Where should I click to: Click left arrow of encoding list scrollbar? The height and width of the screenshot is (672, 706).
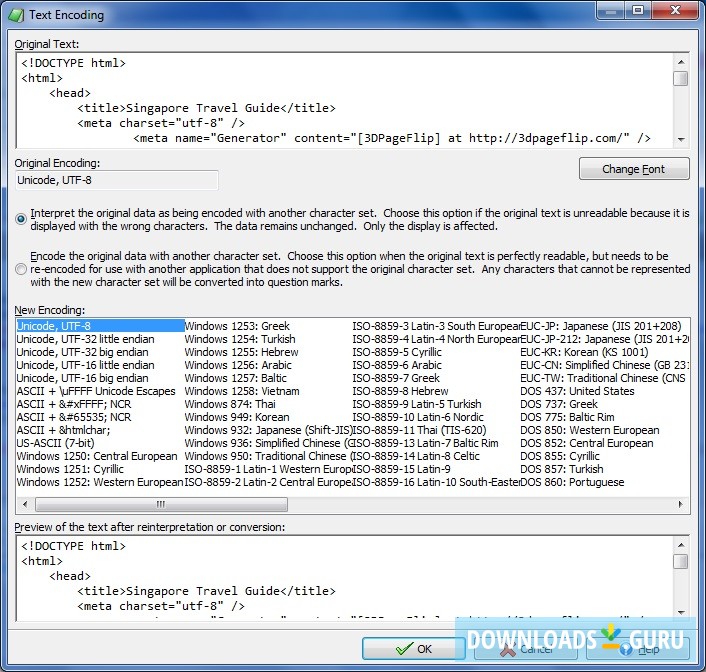click(25, 504)
